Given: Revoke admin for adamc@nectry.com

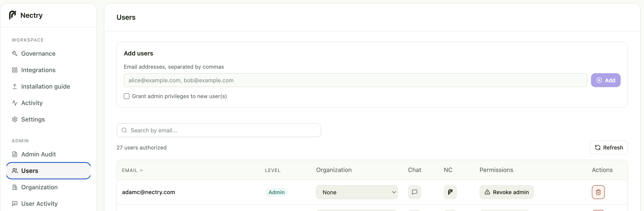Looking at the screenshot, I should click(507, 192).
